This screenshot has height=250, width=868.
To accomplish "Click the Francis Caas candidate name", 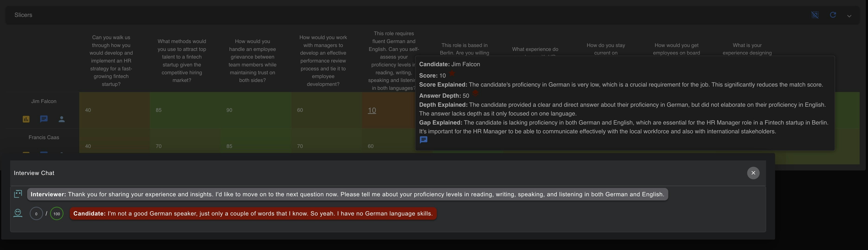I will click(44, 137).
